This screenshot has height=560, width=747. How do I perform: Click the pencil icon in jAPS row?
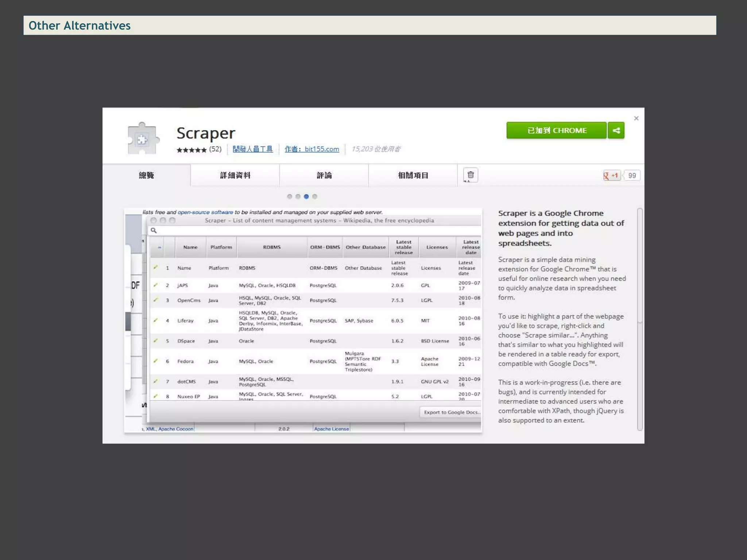click(x=156, y=285)
